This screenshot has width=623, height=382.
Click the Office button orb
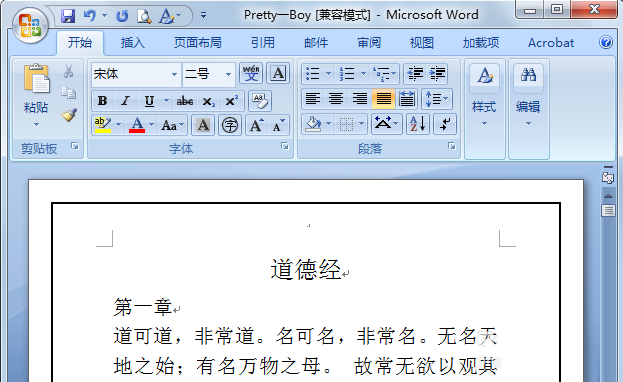(x=31, y=26)
